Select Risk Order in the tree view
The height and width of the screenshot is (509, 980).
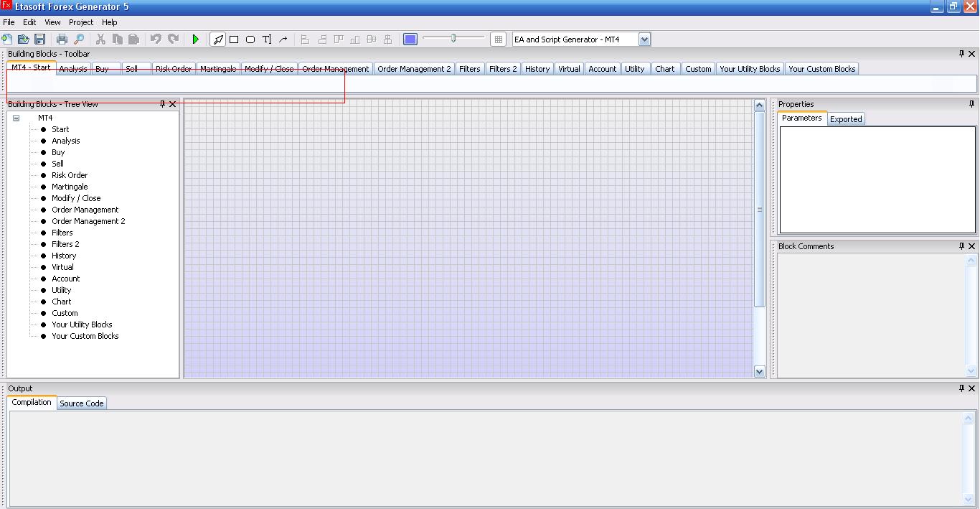click(70, 175)
